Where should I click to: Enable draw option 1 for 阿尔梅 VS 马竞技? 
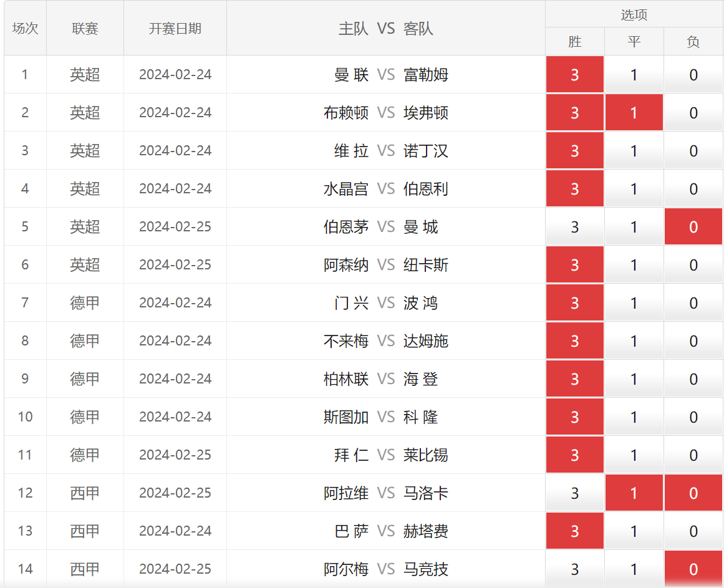point(634,569)
